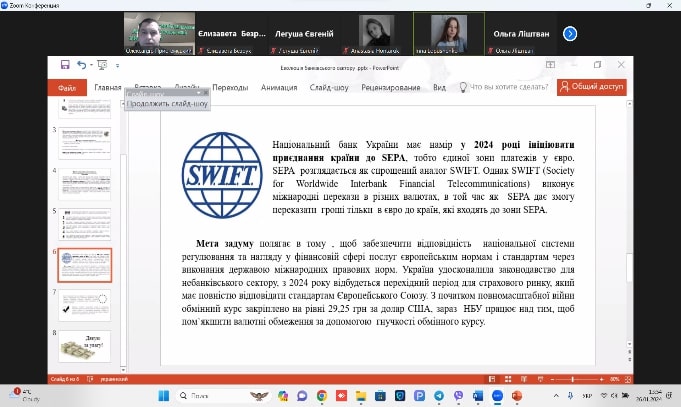Open the Файл tab
681x407 pixels.
[x=67, y=88]
